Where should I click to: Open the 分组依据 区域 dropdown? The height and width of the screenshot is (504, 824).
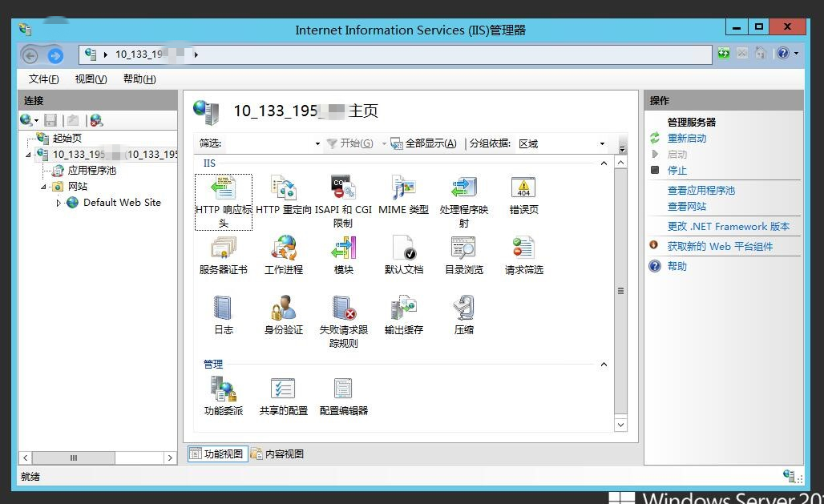coord(602,143)
